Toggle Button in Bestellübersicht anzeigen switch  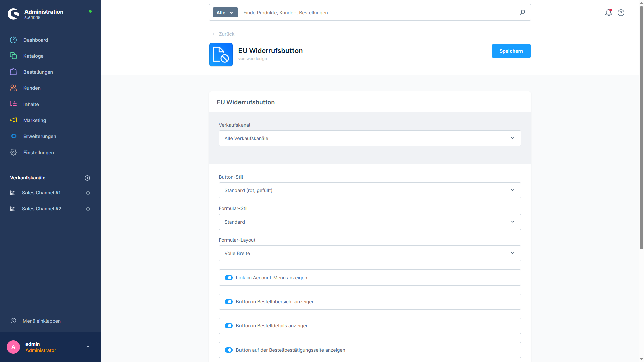(x=229, y=302)
